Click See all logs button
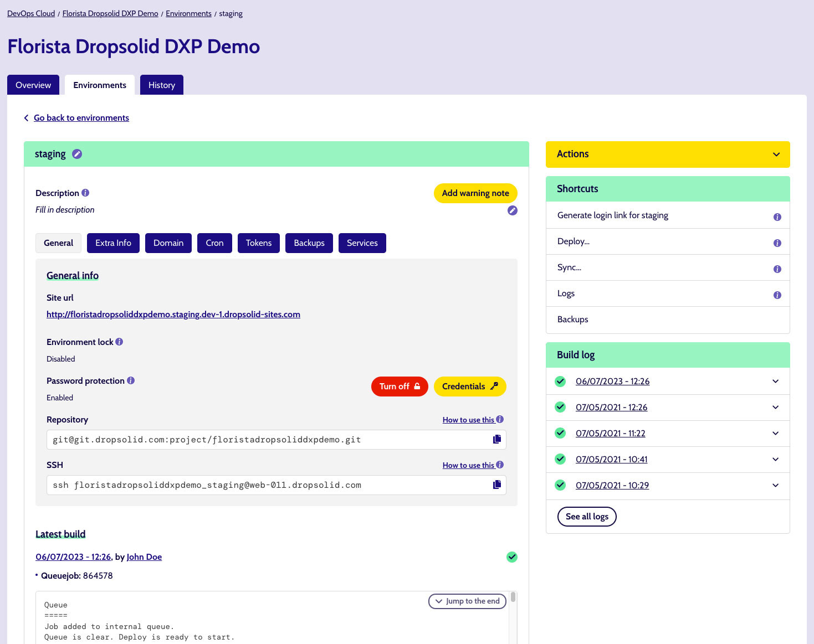The width and height of the screenshot is (814, 644). 587,517
